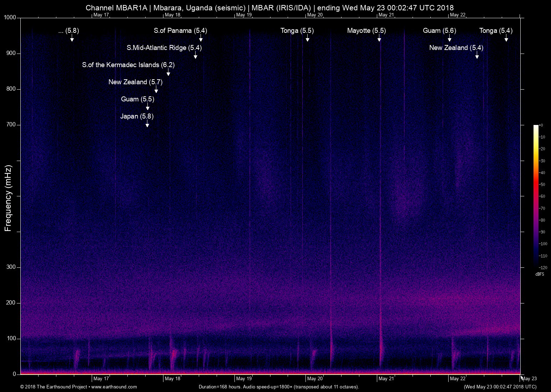The image size is (551, 392).
Task: Click the arrow under Guam (5.6) label
Action: [450, 38]
